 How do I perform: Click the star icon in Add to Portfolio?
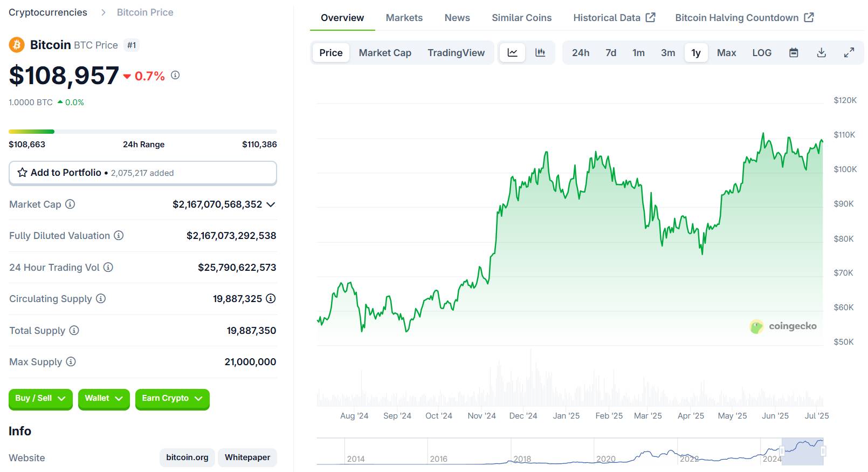coord(22,173)
